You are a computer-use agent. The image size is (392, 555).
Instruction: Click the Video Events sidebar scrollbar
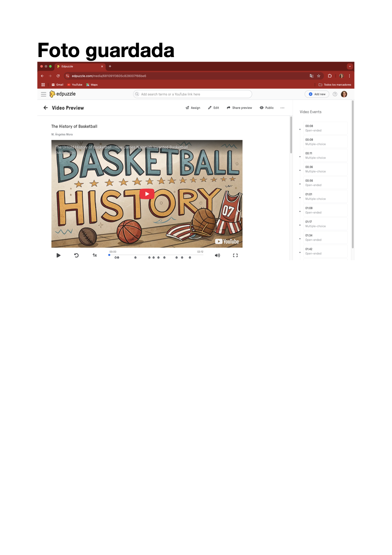pos(352,174)
